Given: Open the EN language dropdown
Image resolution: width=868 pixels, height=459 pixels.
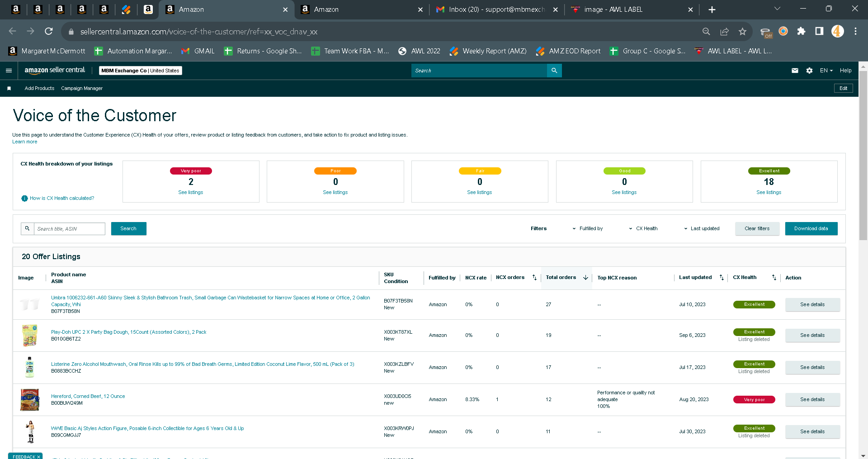Looking at the screenshot, I should click(x=826, y=71).
